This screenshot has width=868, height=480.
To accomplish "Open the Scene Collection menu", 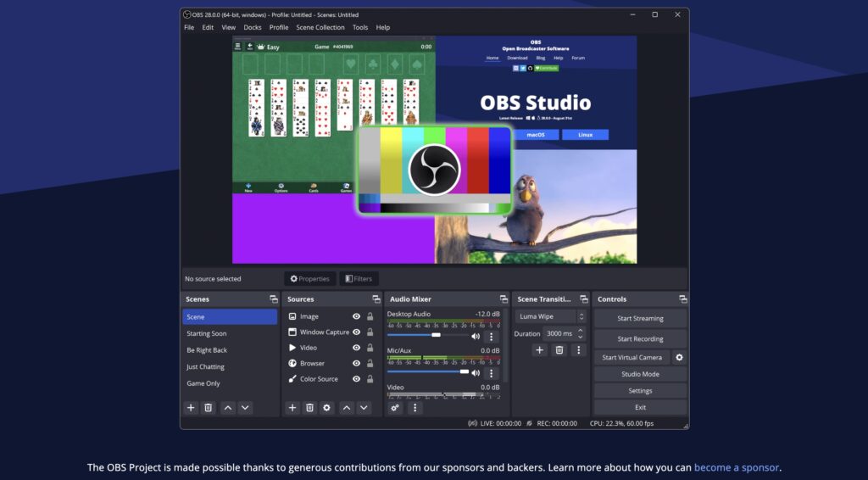I will (x=320, y=27).
